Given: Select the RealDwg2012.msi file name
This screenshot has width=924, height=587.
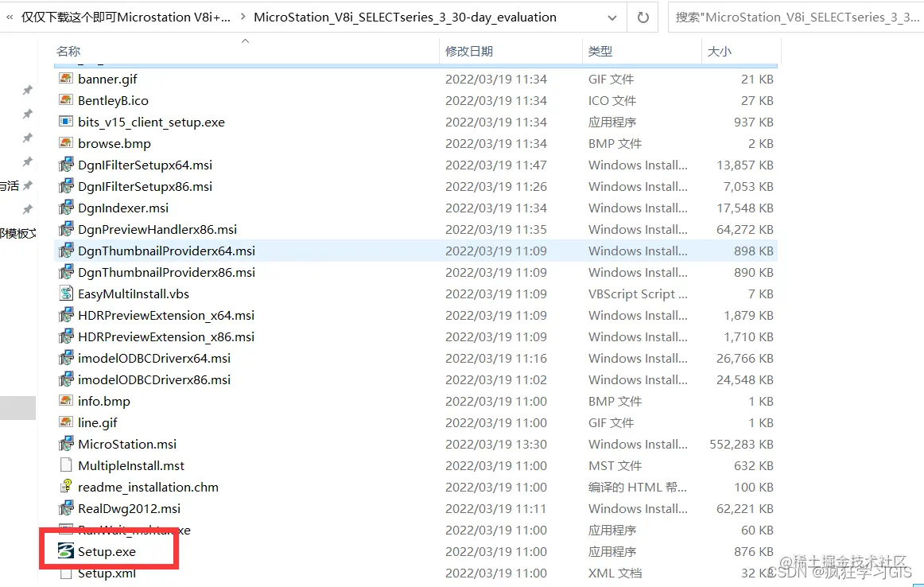Looking at the screenshot, I should point(129,508).
